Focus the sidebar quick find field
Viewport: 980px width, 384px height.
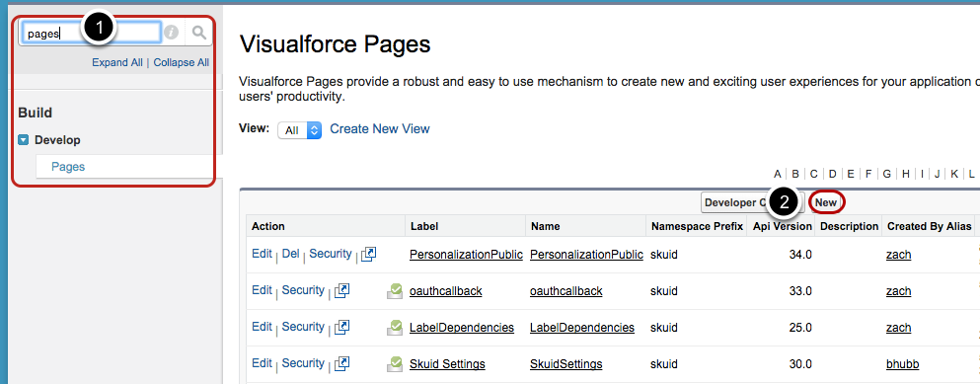(x=91, y=34)
